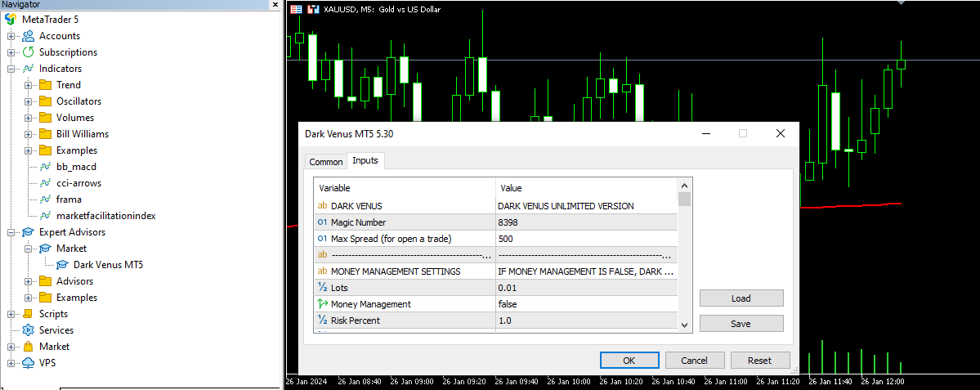980x390 pixels.
Task: Click the Trend folder icon
Action: (45, 85)
